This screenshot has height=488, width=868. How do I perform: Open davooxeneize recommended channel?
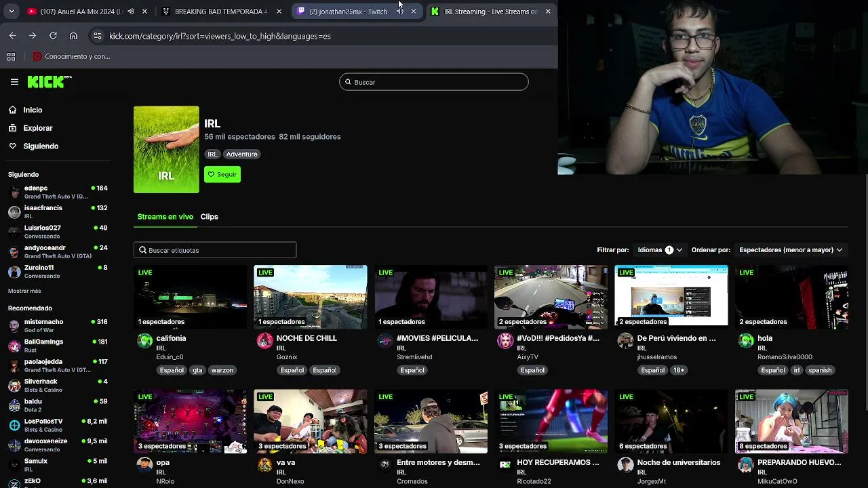[x=58, y=445]
